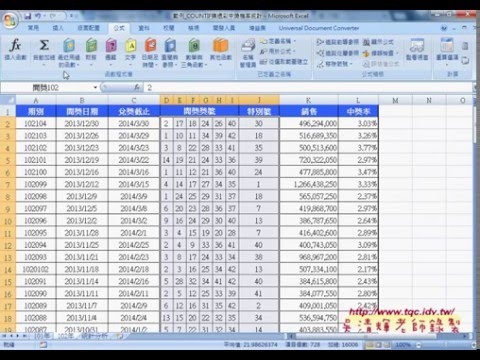This screenshot has height=360, width=480.
Task: Click the Calculate Now icon
Action: coord(465,46)
